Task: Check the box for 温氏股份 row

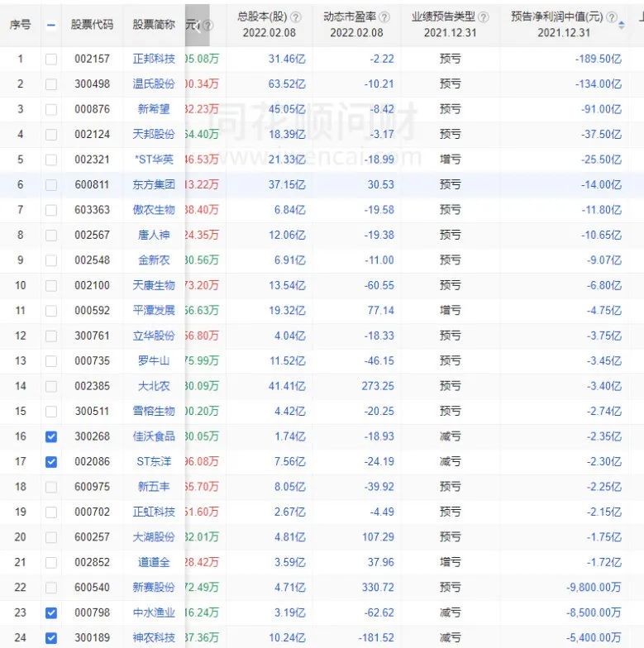Action: (x=51, y=84)
